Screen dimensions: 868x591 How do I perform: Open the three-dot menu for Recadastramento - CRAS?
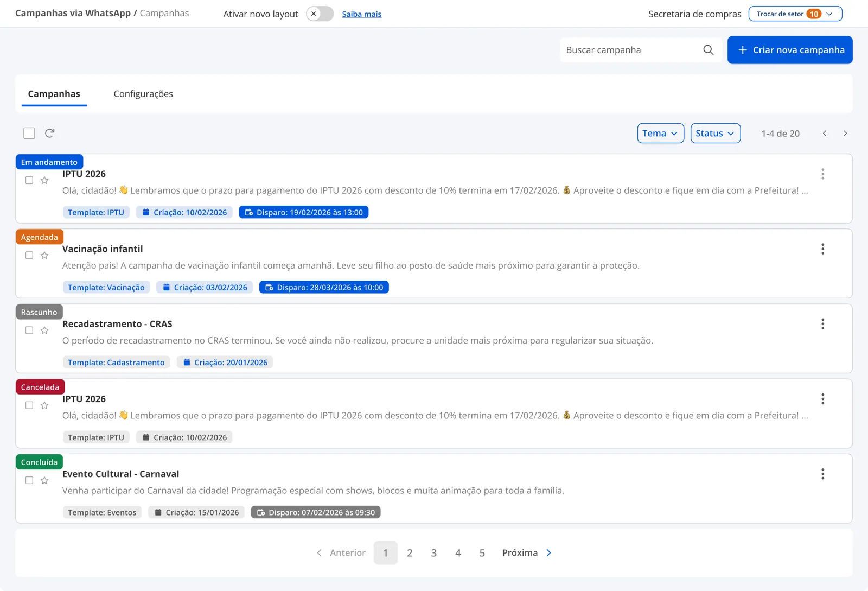coord(822,324)
